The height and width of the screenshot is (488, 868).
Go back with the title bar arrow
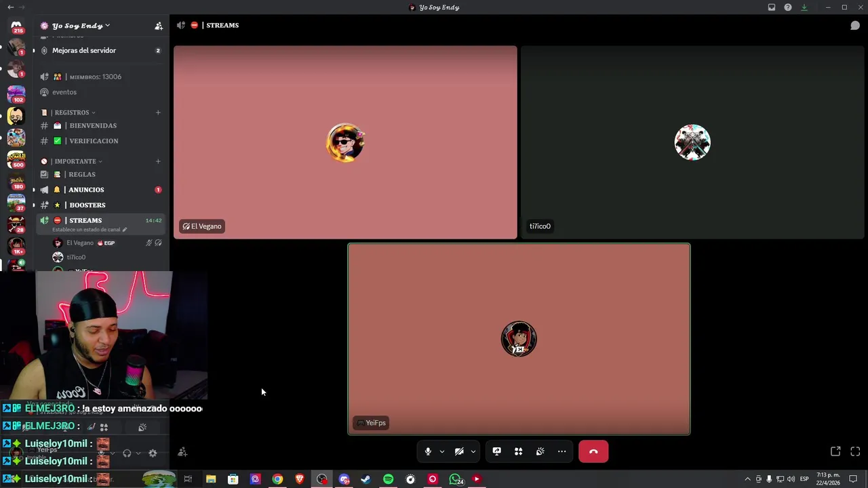[10, 7]
